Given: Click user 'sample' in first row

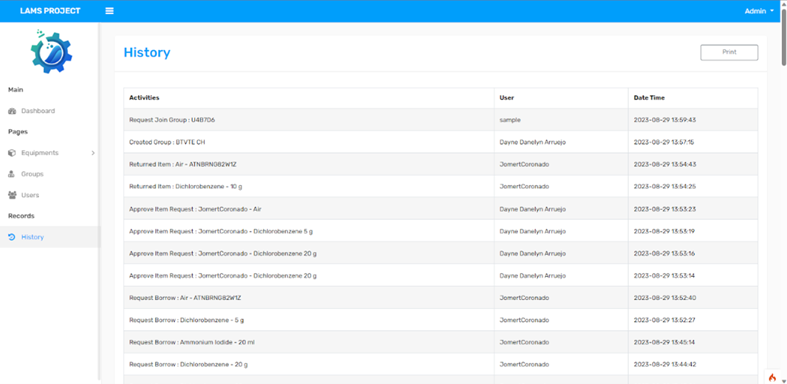Looking at the screenshot, I should point(510,120).
